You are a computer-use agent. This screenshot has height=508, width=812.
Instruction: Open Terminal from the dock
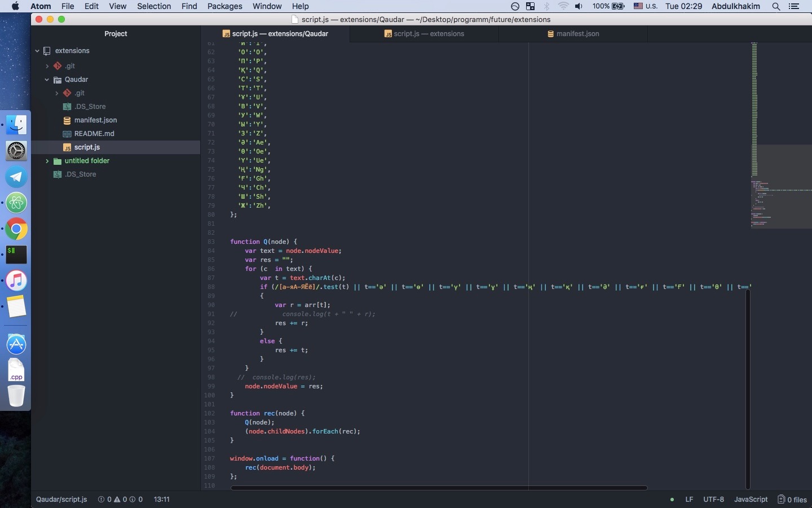click(x=16, y=255)
